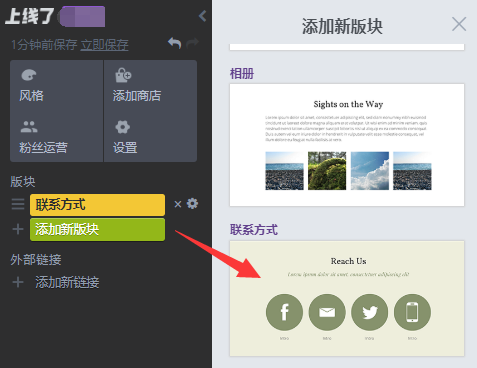The height and width of the screenshot is (368, 477).
Task: Click the Facebook circle icon in template
Action: point(284,312)
